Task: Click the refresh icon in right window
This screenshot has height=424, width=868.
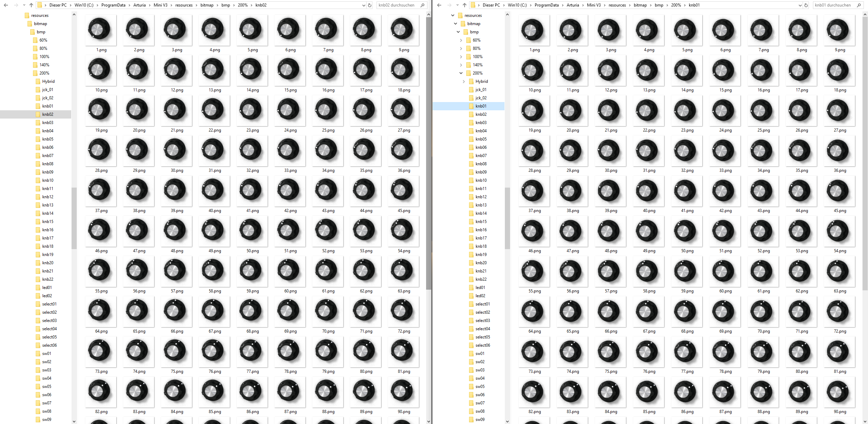Action: [806, 5]
